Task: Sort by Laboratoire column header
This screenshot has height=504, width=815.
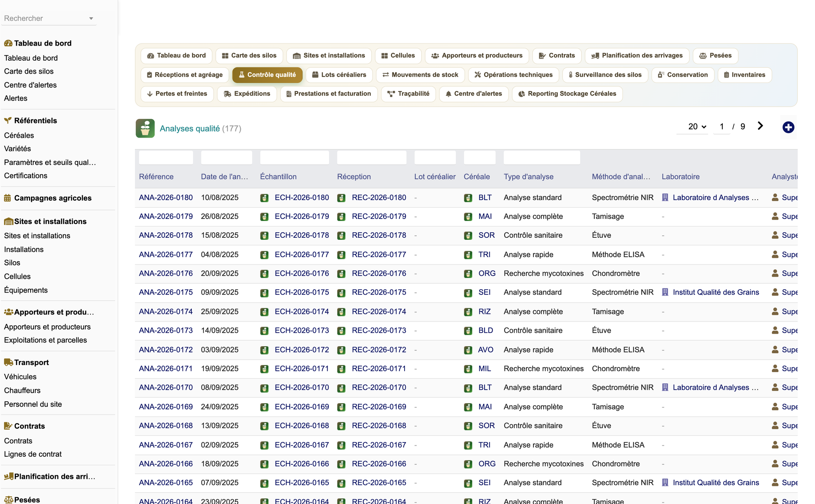Action: pos(681,177)
